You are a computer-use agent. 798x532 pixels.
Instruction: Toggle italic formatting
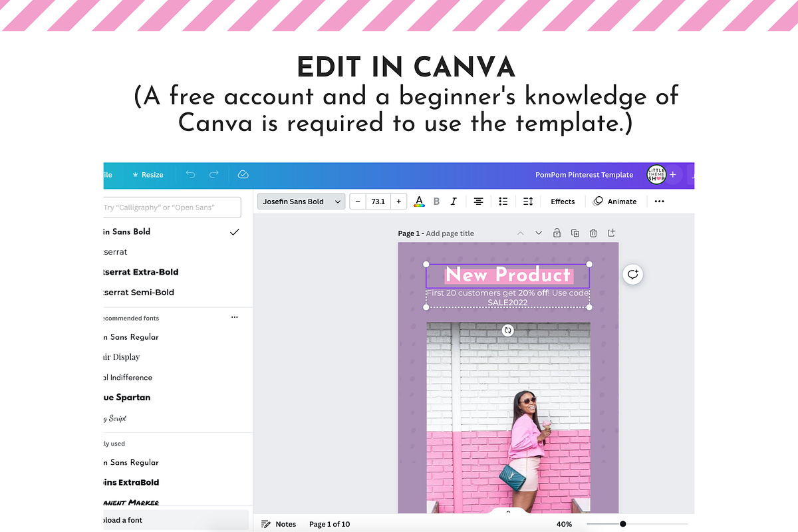pos(454,201)
